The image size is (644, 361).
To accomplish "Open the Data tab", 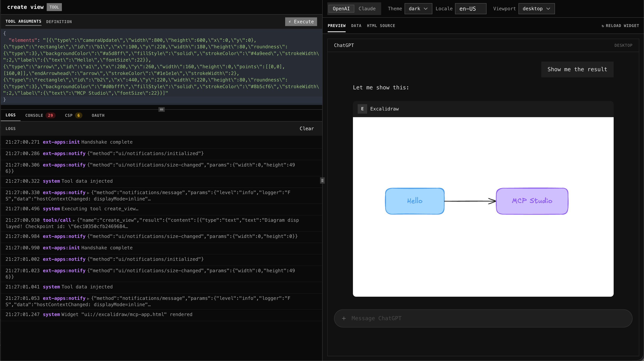I will click(x=356, y=26).
